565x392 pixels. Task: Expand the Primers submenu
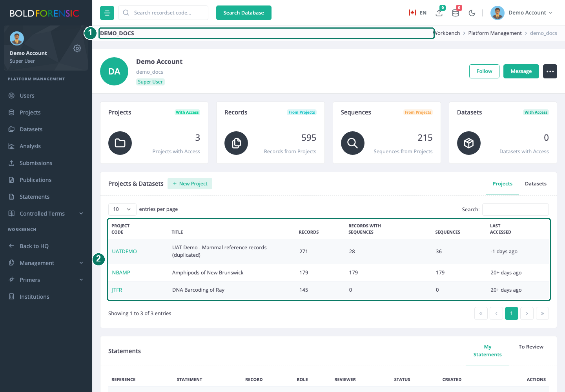tap(46, 280)
